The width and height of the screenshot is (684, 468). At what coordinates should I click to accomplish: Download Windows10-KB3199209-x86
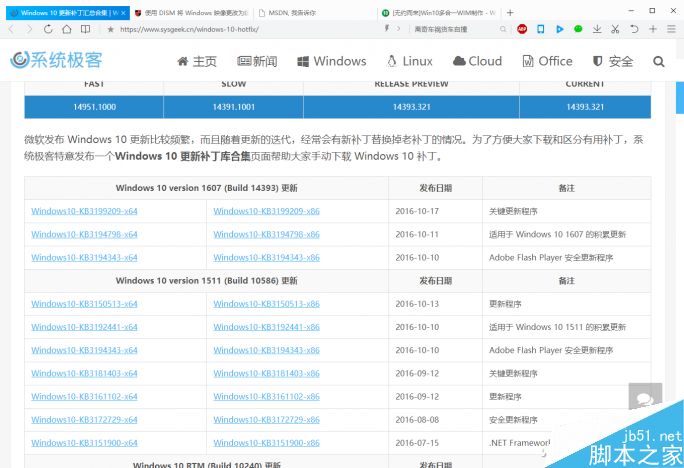click(x=267, y=211)
